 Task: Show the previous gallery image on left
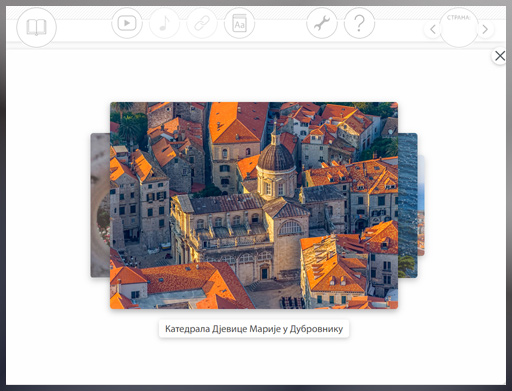(x=100, y=205)
